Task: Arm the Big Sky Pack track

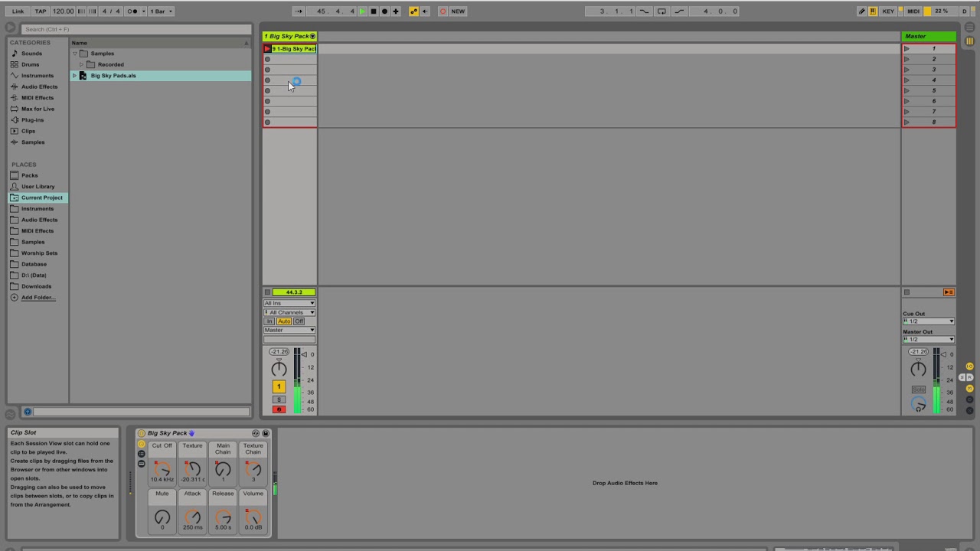Action: (x=279, y=409)
